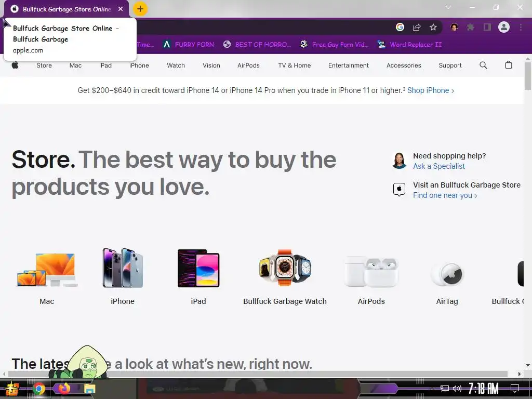Open the Word Replacer II bookmark
The height and width of the screenshot is (399, 532).
pyautogui.click(x=410, y=45)
